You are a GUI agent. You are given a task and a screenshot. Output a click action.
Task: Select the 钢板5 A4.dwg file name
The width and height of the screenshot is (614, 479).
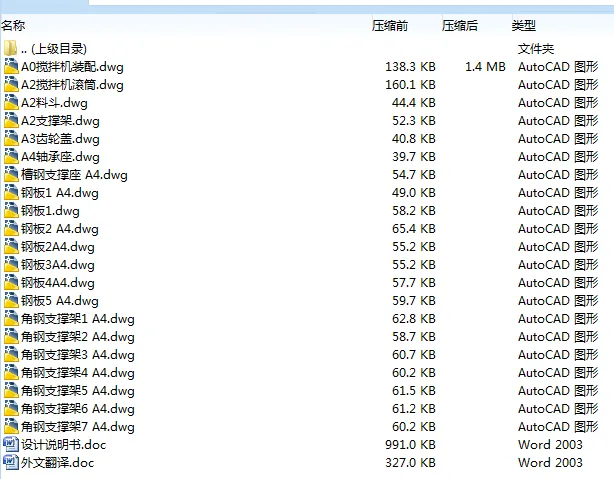[x=60, y=301]
